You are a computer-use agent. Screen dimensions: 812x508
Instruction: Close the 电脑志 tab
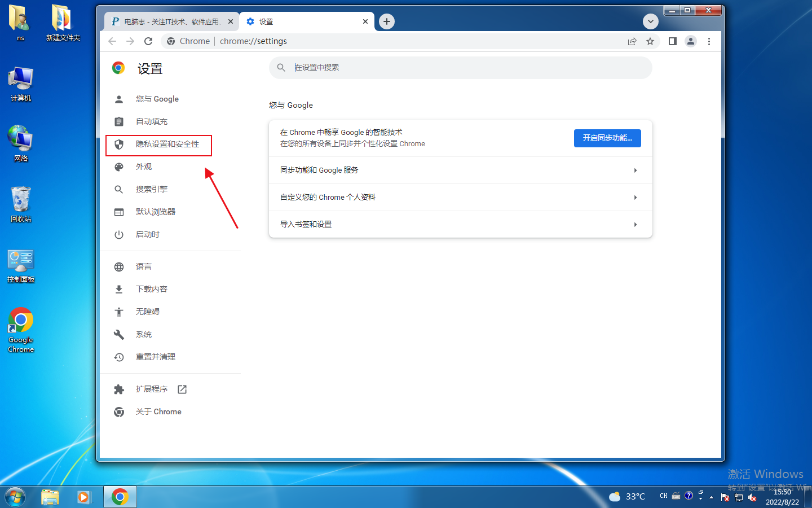click(231, 21)
